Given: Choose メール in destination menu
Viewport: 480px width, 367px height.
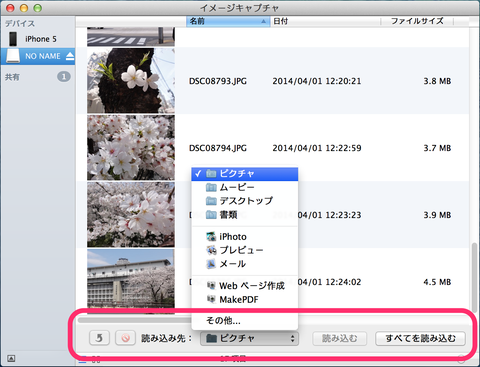Looking at the screenshot, I should (245, 264).
